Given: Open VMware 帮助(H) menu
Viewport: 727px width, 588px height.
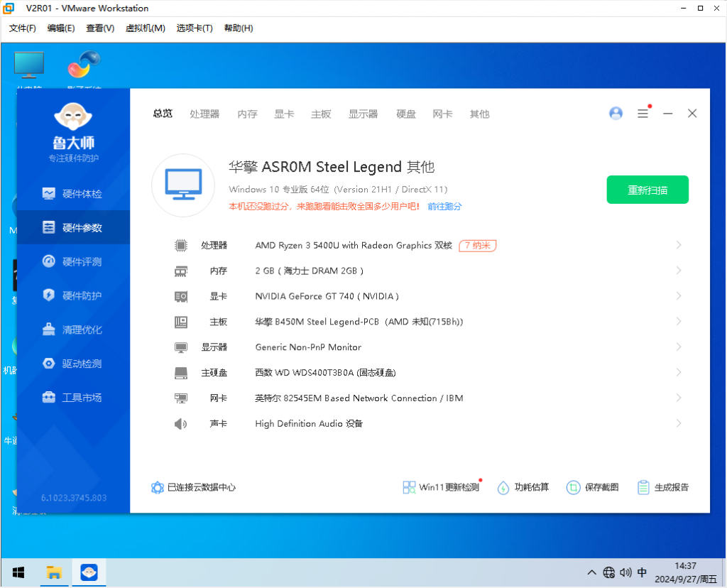Looking at the screenshot, I should (239, 28).
